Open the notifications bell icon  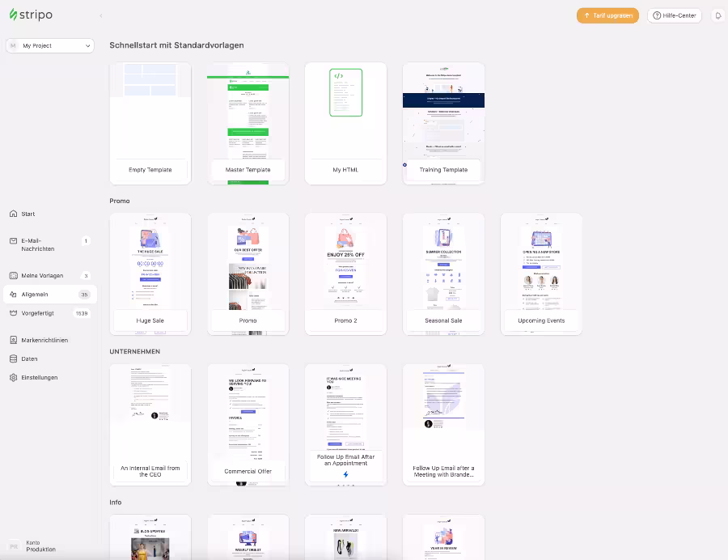pos(717,16)
